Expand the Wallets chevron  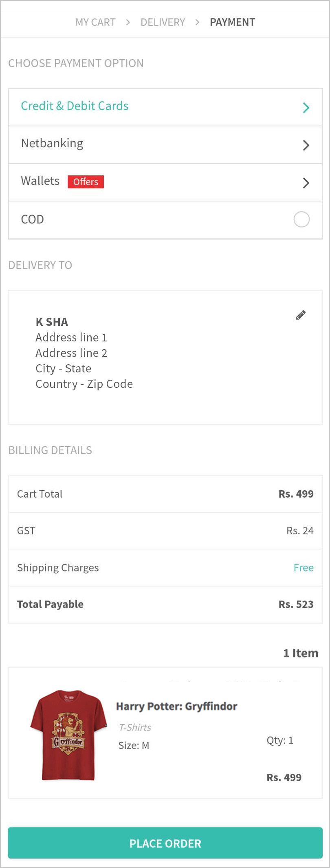click(x=306, y=183)
